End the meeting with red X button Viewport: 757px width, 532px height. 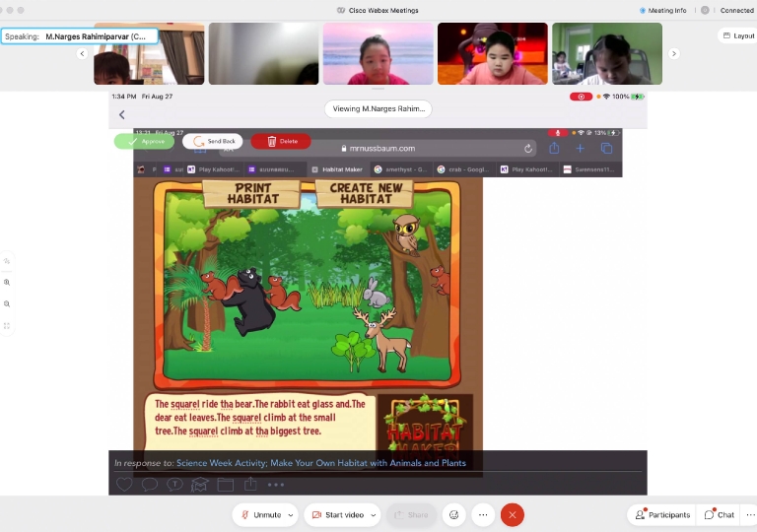pos(513,514)
